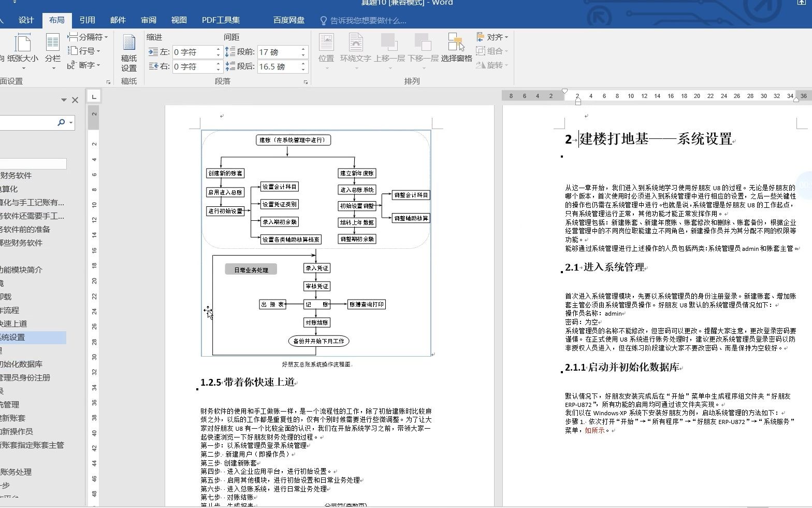
Task: Increase left indent with the up stepper
Action: (x=218, y=49)
